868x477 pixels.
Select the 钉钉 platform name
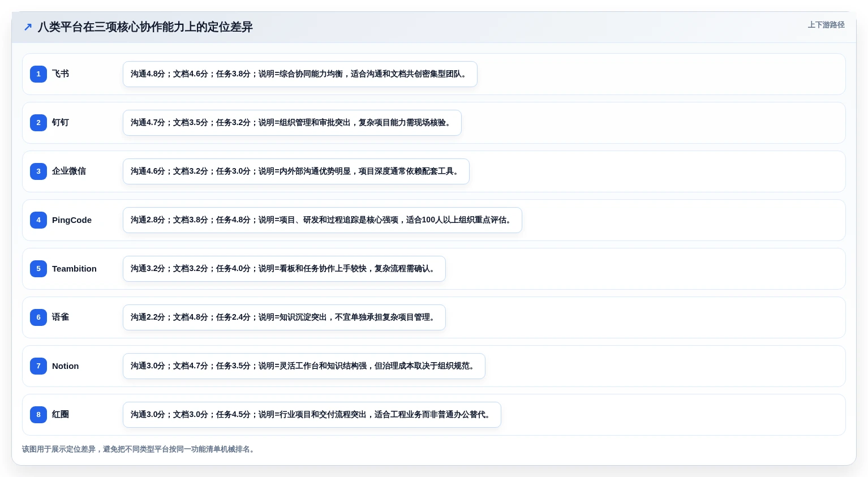pyautogui.click(x=61, y=123)
